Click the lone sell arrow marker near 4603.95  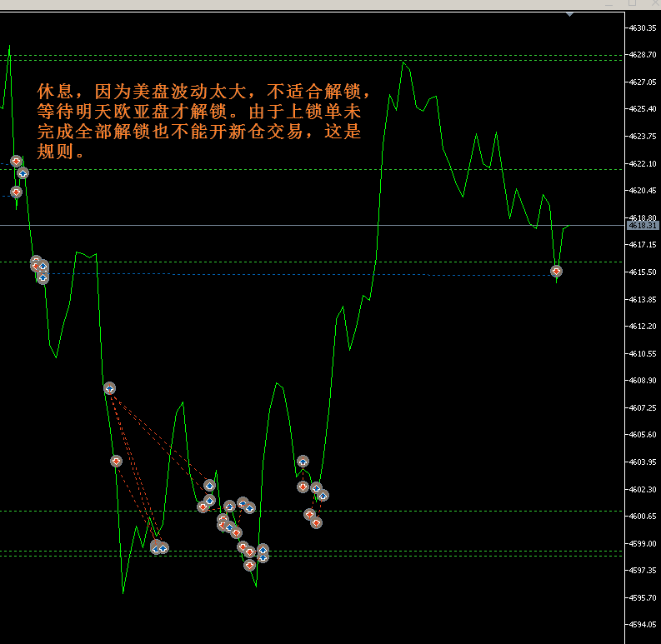(x=116, y=461)
